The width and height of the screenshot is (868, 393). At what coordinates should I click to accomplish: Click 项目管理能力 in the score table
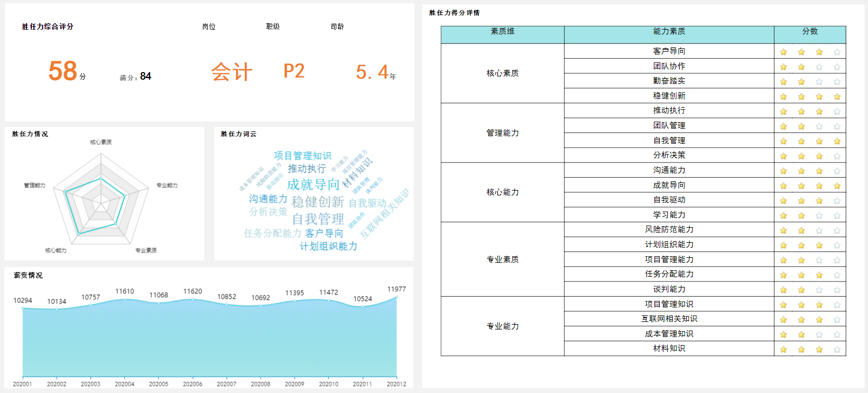click(669, 259)
